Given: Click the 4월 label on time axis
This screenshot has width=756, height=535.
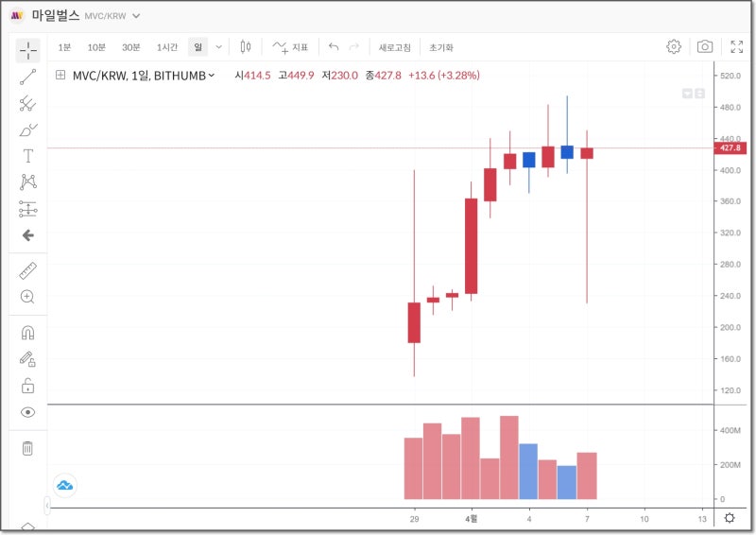Looking at the screenshot, I should (471, 519).
